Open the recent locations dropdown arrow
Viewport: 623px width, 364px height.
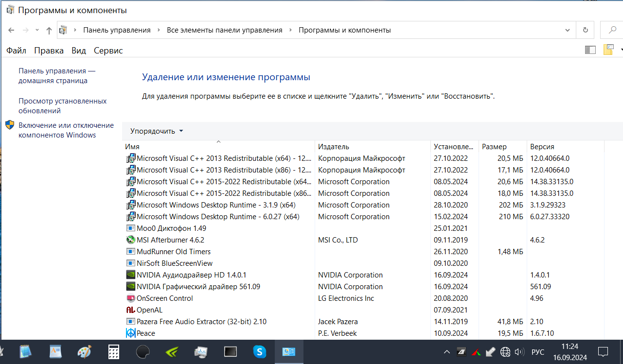point(37,30)
